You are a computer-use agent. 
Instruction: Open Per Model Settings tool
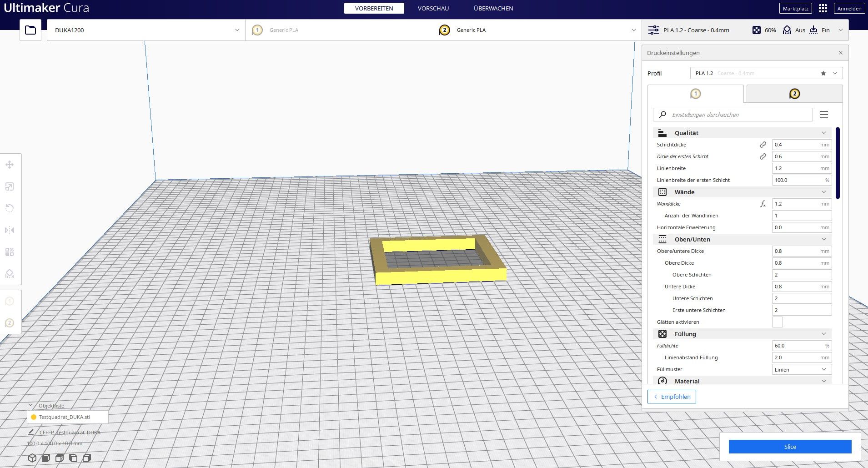pyautogui.click(x=10, y=252)
